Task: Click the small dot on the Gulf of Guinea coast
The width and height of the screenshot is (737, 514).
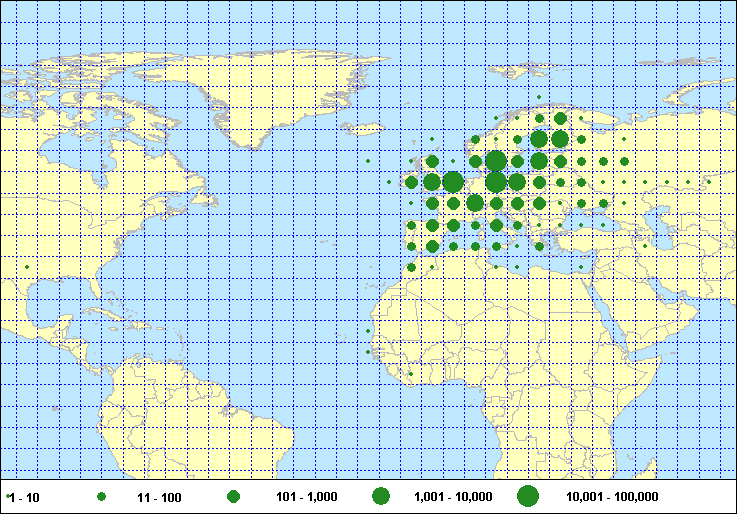Action: (x=411, y=374)
